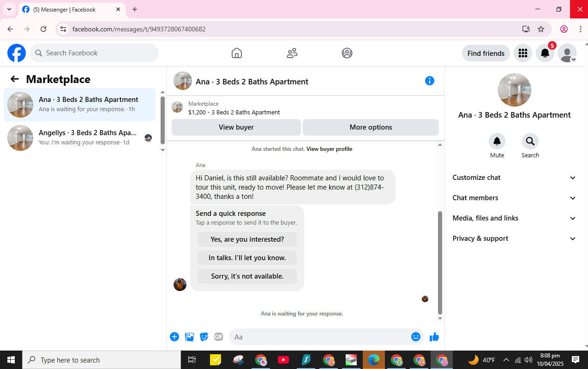Open the Facebook menu grid icon

point(523,53)
